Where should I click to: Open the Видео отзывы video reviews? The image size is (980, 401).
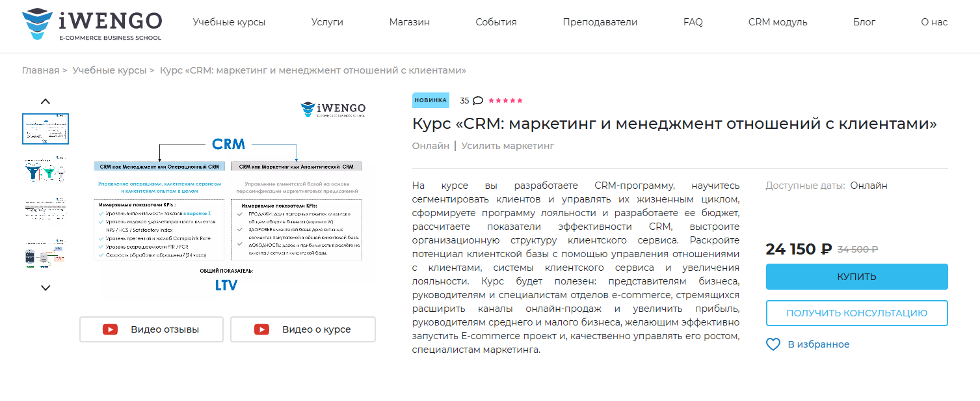(152, 329)
